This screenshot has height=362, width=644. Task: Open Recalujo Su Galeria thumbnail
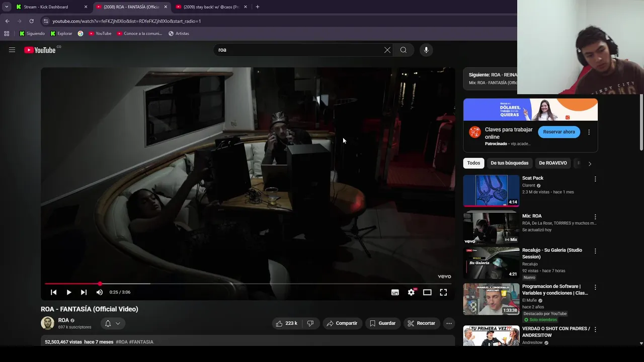491,263
